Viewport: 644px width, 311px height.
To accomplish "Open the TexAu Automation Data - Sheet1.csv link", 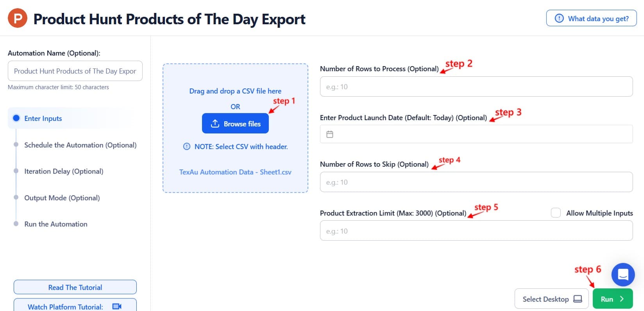I will point(235,172).
